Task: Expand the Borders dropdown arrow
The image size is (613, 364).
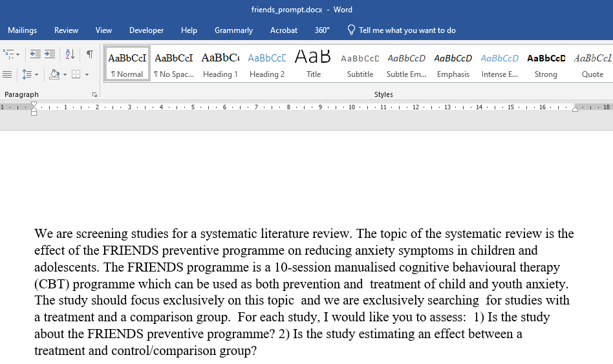Action: pos(87,74)
